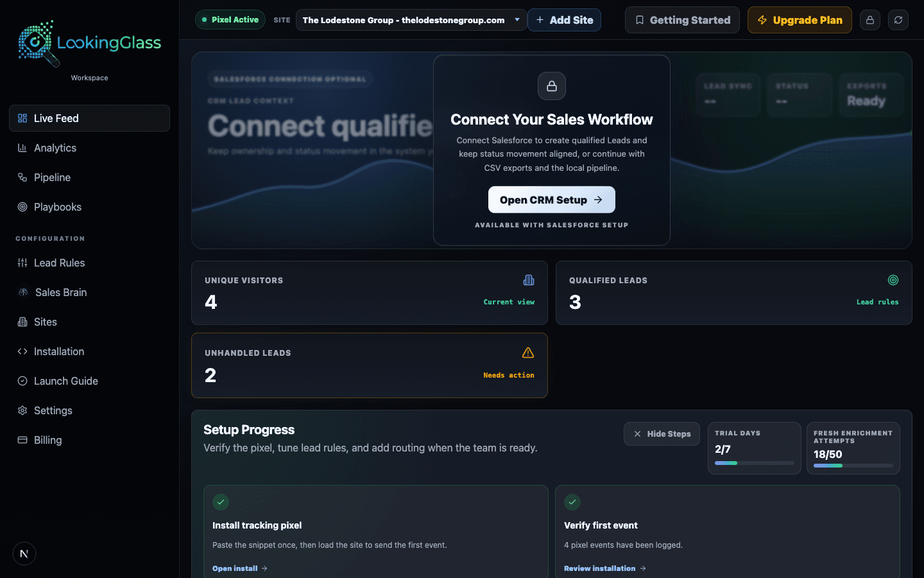The height and width of the screenshot is (578, 924).
Task: Go to Pipeline in the sidebar
Action: click(x=90, y=177)
